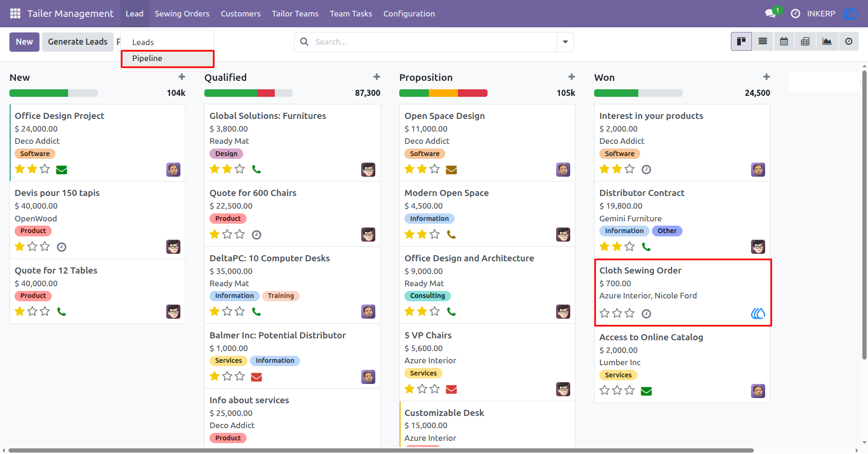Select Leads from the Lead dropdown
868x454 pixels.
pyautogui.click(x=167, y=42)
